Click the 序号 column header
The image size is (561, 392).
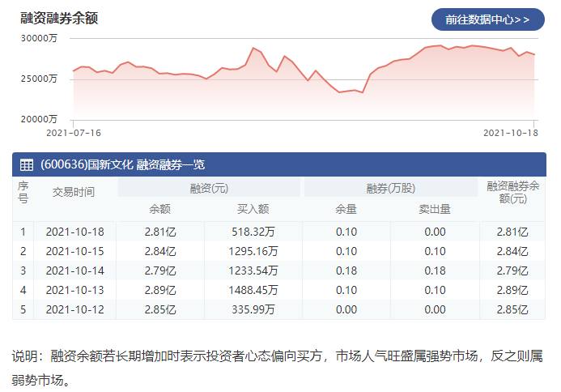coord(23,192)
